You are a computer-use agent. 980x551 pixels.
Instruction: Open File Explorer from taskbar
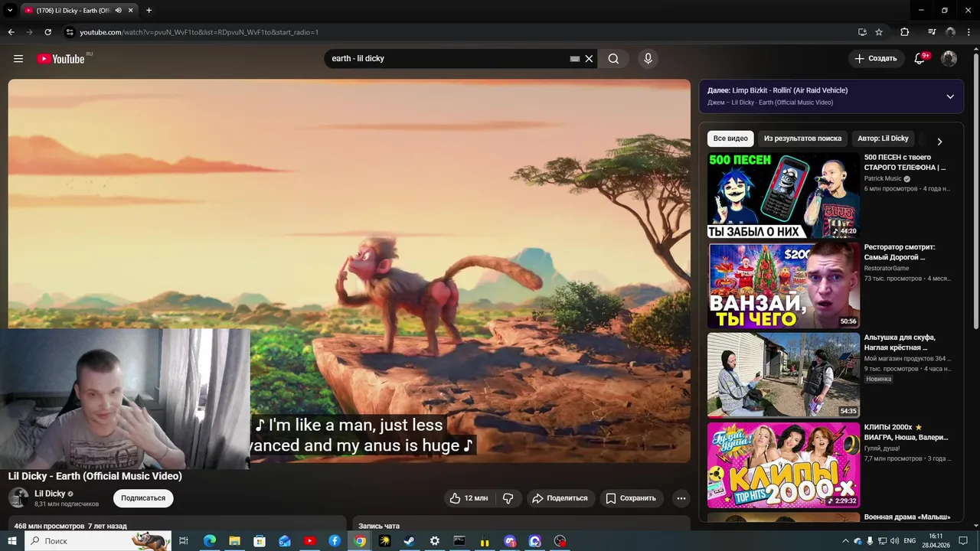[234, 541]
